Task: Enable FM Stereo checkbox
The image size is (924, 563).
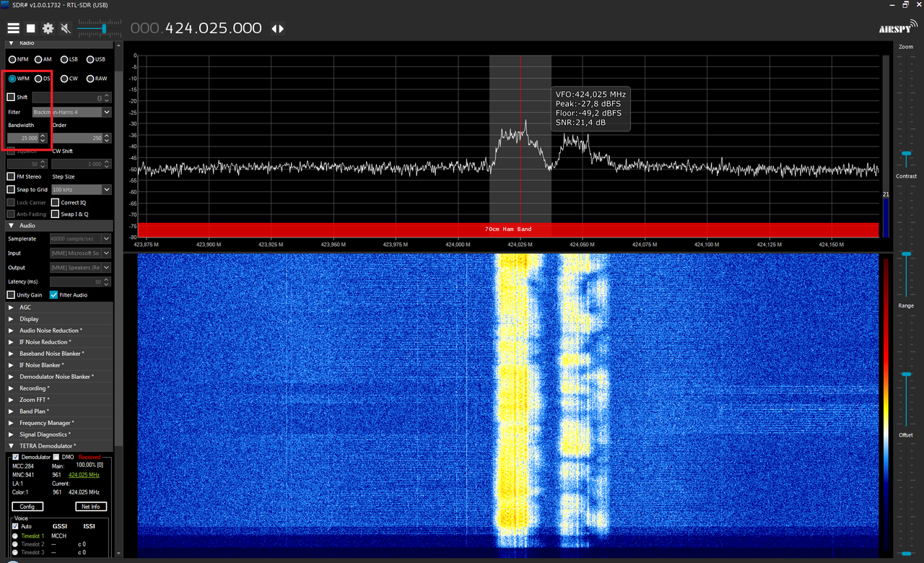Action: pyautogui.click(x=11, y=176)
